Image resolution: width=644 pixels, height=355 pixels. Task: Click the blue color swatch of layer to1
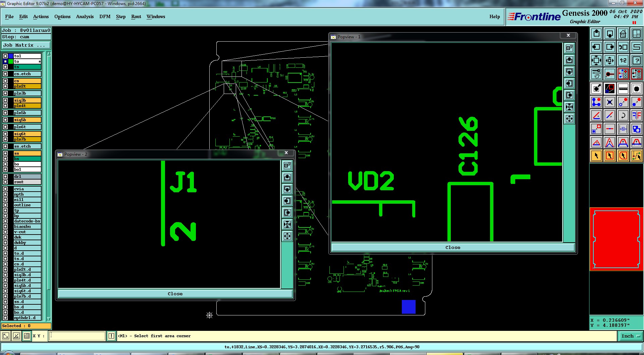pos(11,56)
